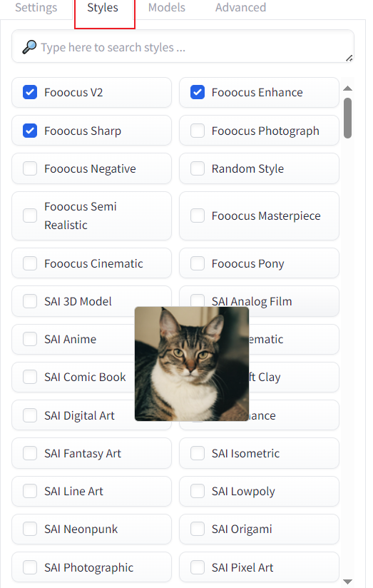This screenshot has height=588, width=373.
Task: Click the search box resize handle icon
Action: pyautogui.click(x=349, y=58)
